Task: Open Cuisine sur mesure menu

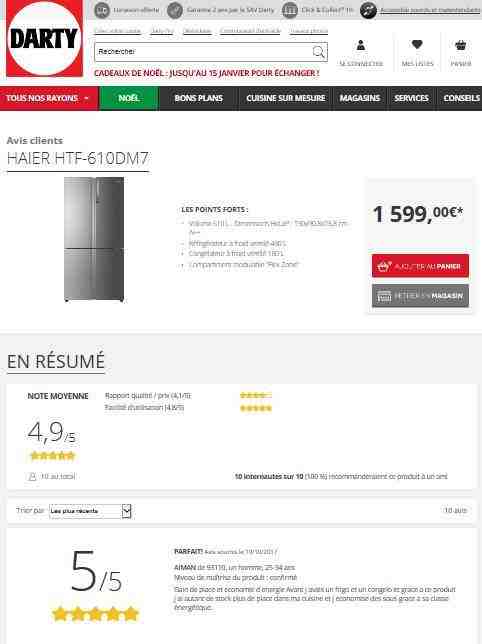Action: point(286,98)
